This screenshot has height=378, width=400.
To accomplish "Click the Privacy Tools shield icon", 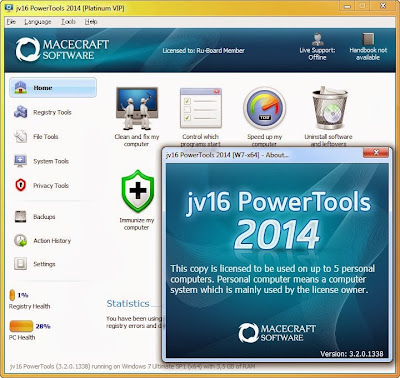I will 21,185.
